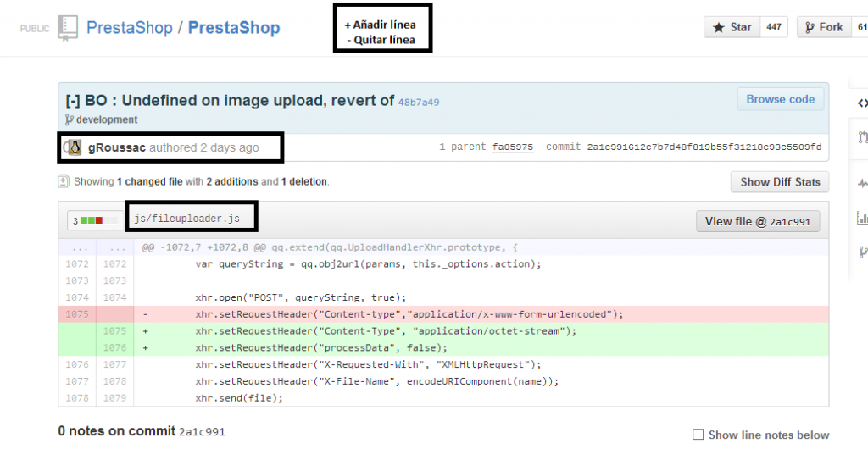
Task: Click the Star button
Action: [732, 27]
